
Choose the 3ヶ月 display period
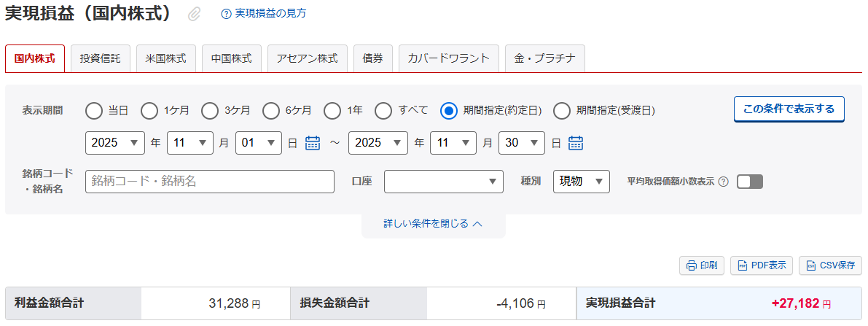coord(210,111)
